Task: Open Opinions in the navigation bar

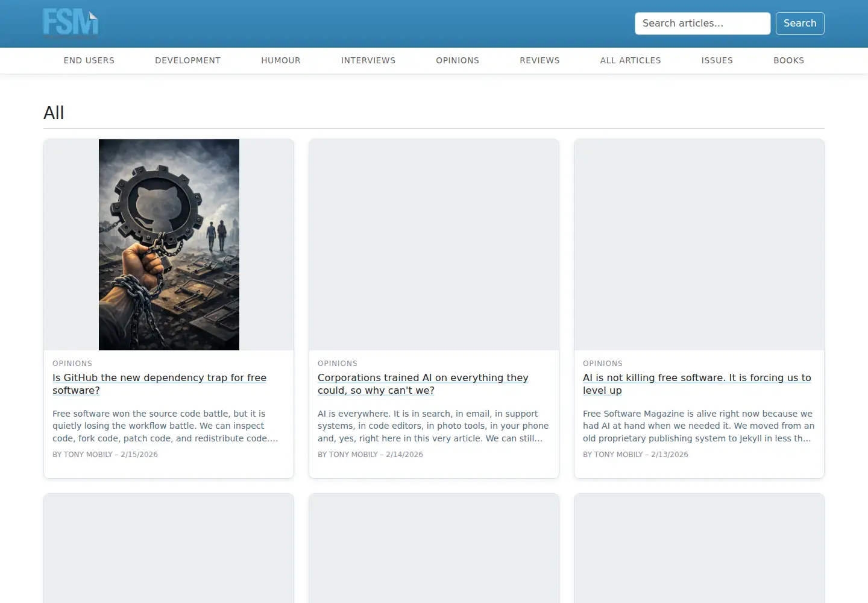Action: click(458, 60)
